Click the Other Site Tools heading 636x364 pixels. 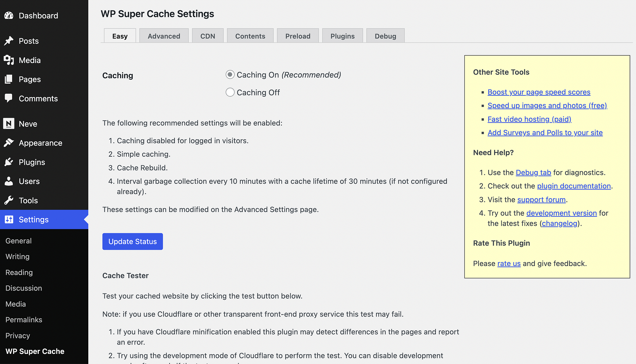pyautogui.click(x=501, y=72)
